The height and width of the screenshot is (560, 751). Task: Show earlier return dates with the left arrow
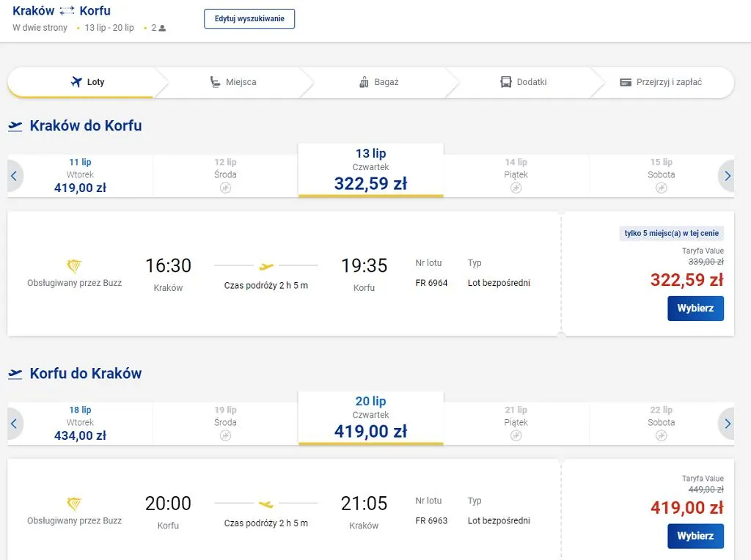[14, 424]
